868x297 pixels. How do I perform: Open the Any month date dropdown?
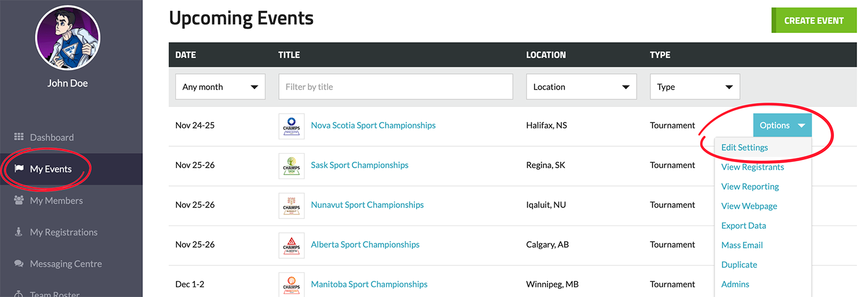(220, 87)
